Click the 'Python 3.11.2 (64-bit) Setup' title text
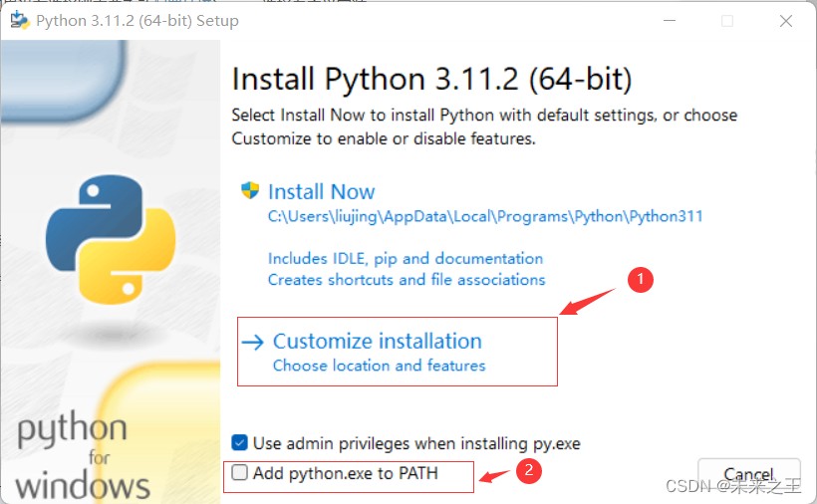 point(137,21)
